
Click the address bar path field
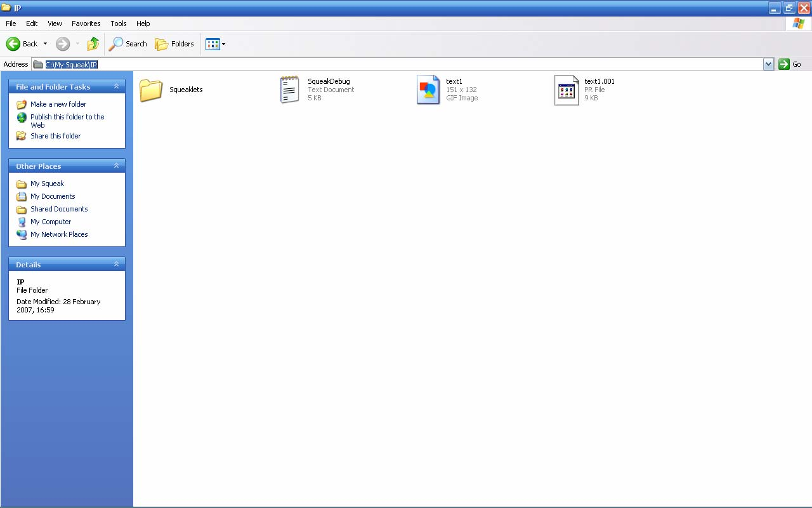(398, 64)
